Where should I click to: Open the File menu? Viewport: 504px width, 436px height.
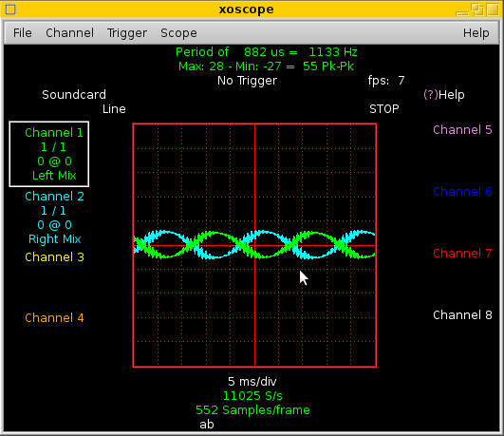click(22, 33)
